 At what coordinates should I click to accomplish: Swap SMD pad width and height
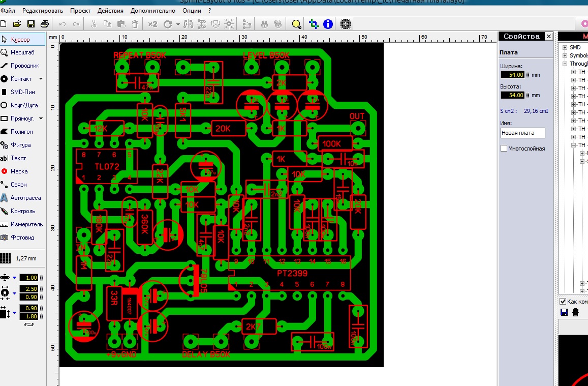[x=29, y=324]
